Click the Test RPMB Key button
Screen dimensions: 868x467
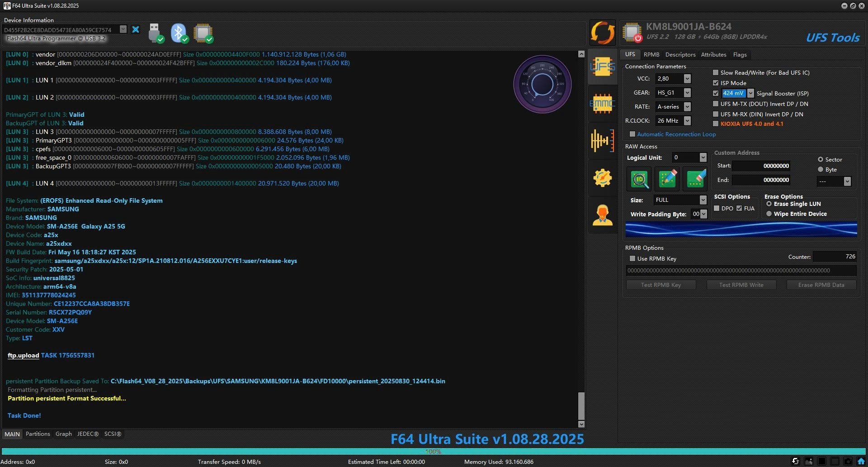(660, 285)
